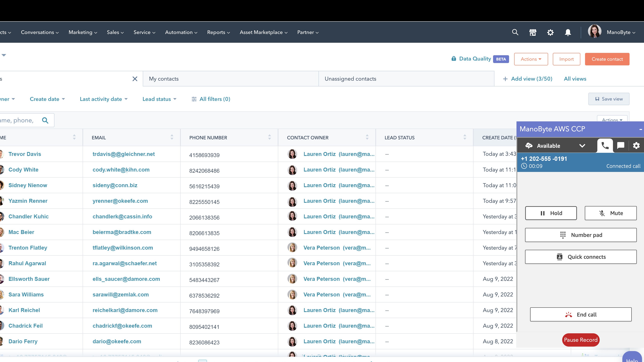Open the HubSpot global search icon
Screen dimensions: 644x362
click(515, 32)
